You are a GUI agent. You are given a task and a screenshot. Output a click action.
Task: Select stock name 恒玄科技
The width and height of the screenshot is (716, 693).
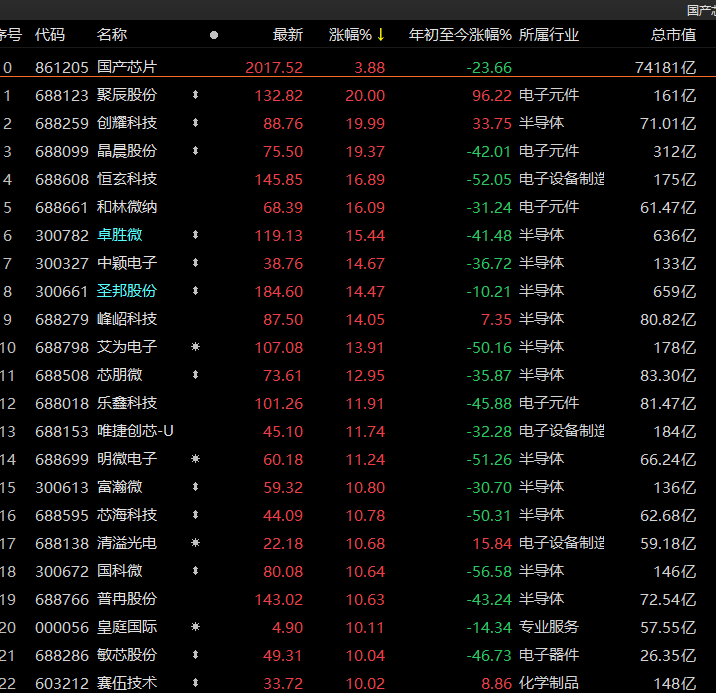[127, 179]
